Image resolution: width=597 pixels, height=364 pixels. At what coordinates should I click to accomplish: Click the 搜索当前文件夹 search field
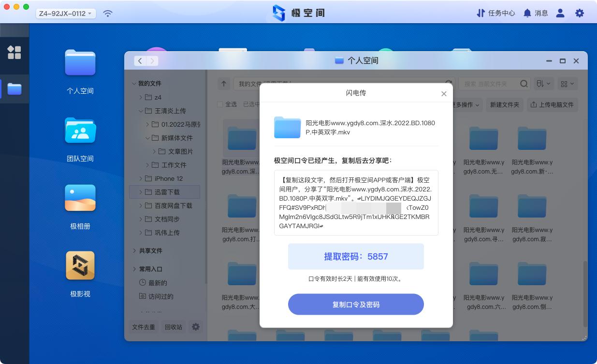tap(488, 83)
